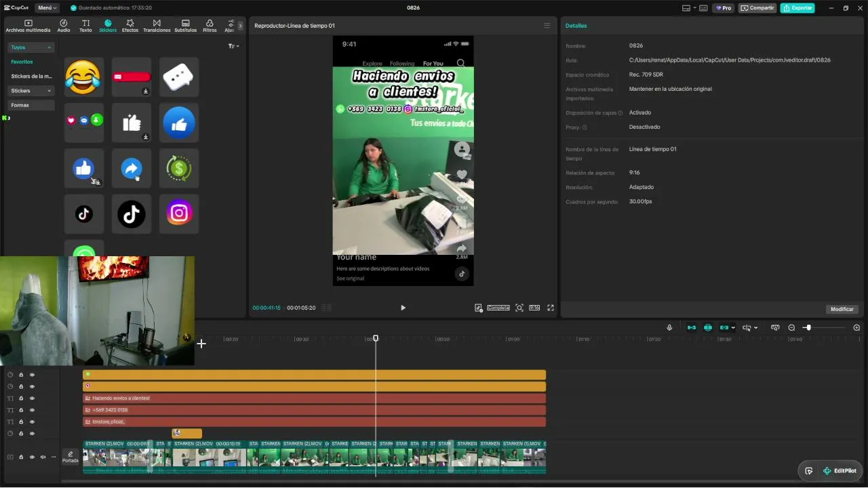This screenshot has height=488, width=868.
Task: Select the Favoritos sticker category
Action: (x=22, y=62)
